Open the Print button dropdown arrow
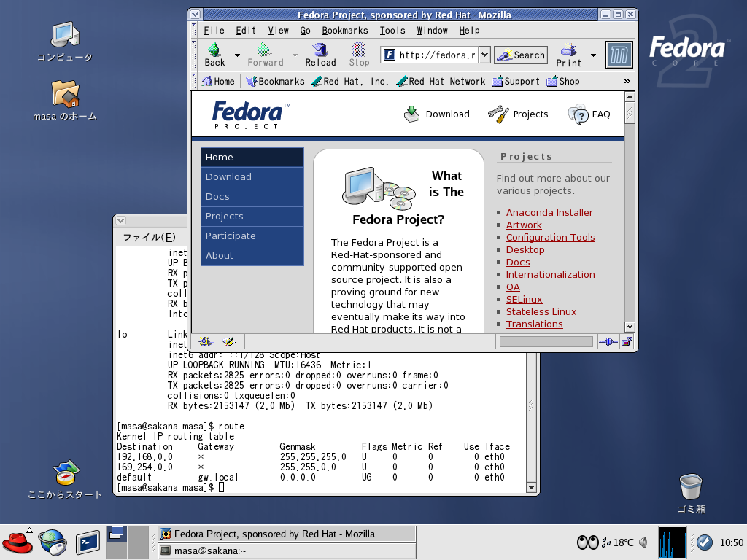Image resolution: width=747 pixels, height=560 pixels. pos(593,55)
